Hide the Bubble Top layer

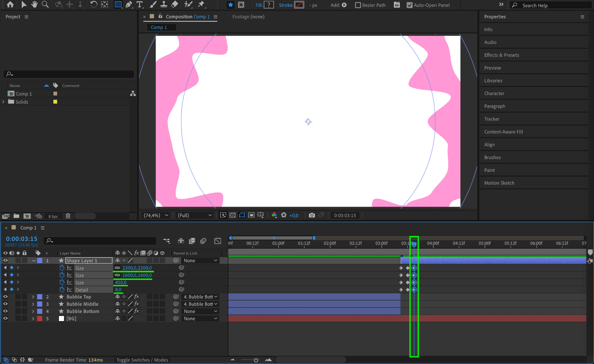tap(5, 296)
